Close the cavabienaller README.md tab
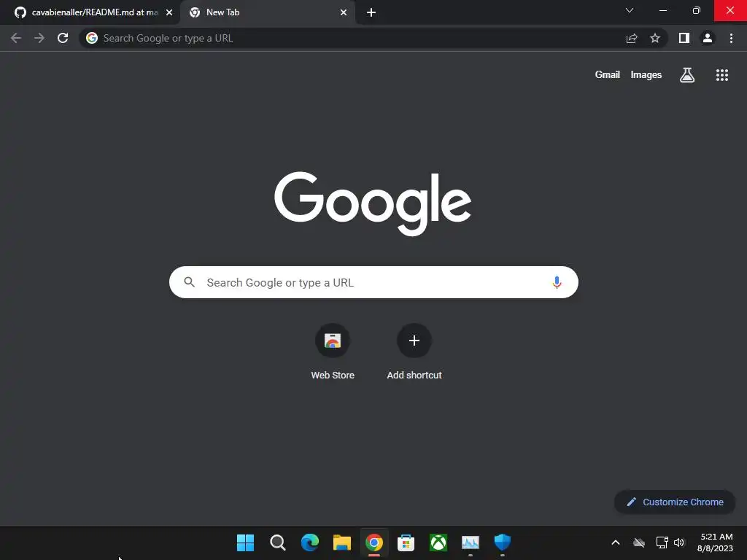 (x=169, y=12)
